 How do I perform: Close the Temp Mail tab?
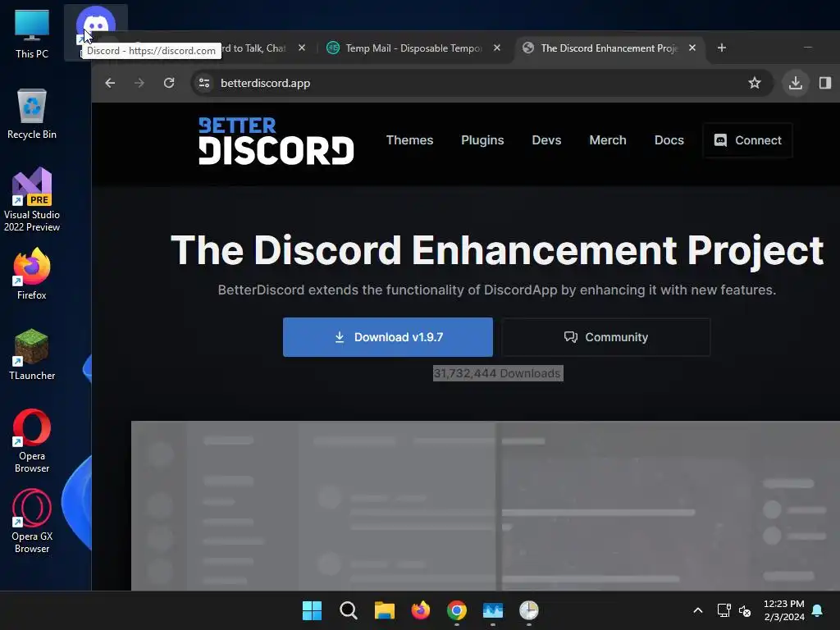click(x=496, y=48)
